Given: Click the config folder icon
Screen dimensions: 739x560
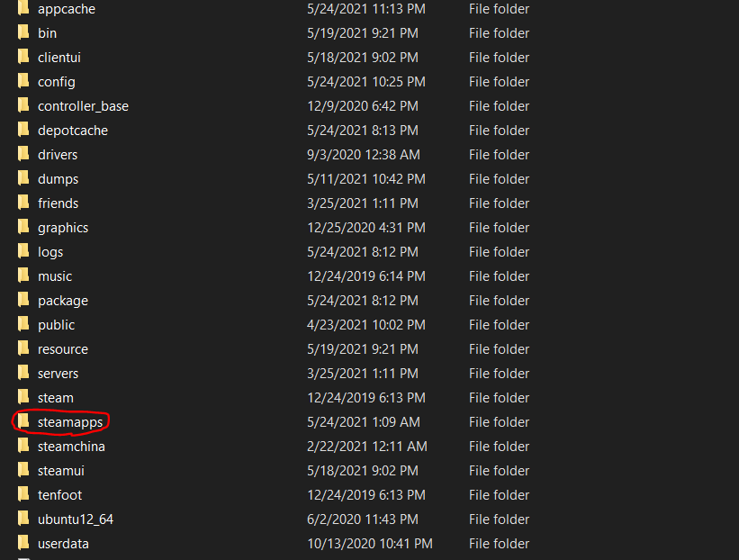Looking at the screenshot, I should 23,82.
